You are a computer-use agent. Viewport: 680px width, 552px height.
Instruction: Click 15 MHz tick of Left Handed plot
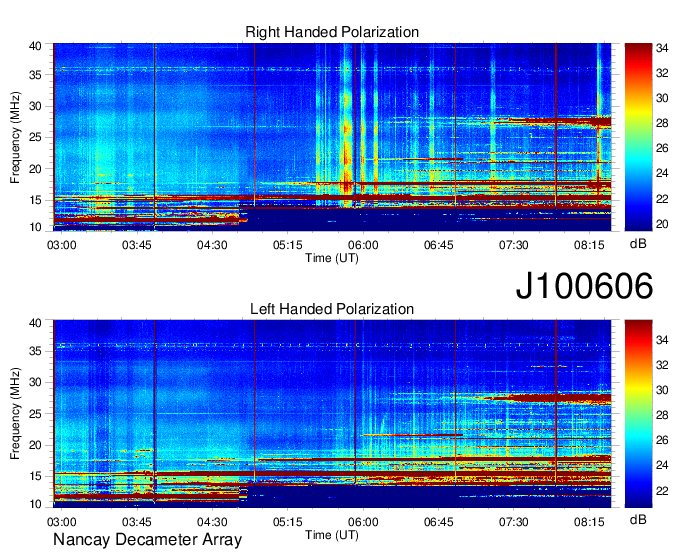point(35,477)
